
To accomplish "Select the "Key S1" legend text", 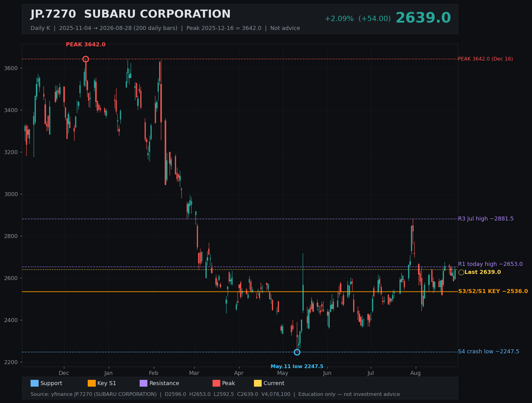I will pos(107,383).
